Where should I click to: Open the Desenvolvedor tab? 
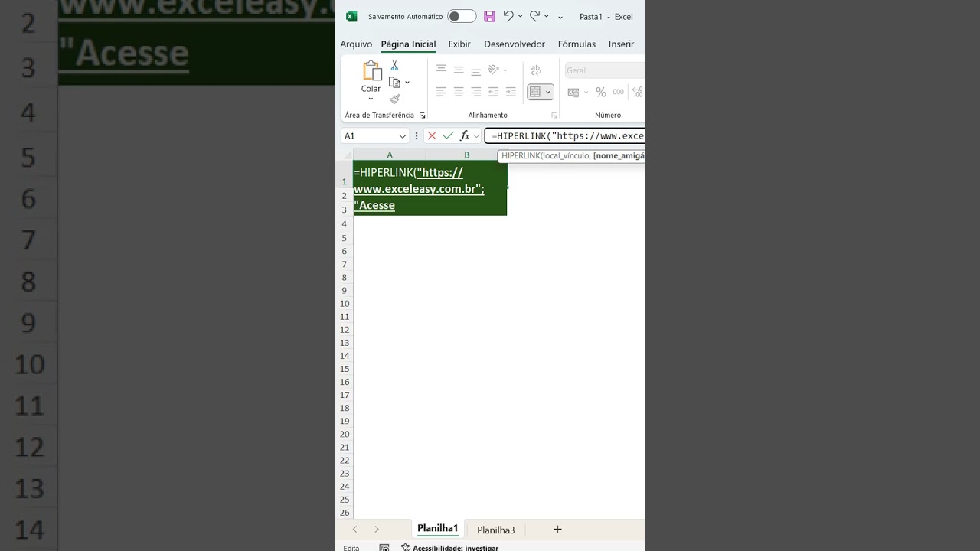coord(514,44)
